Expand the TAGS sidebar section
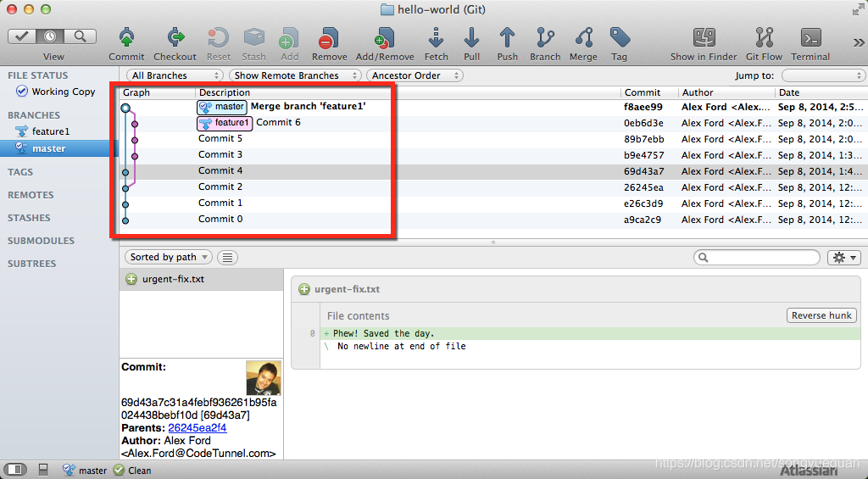This screenshot has height=479, width=868. [20, 172]
